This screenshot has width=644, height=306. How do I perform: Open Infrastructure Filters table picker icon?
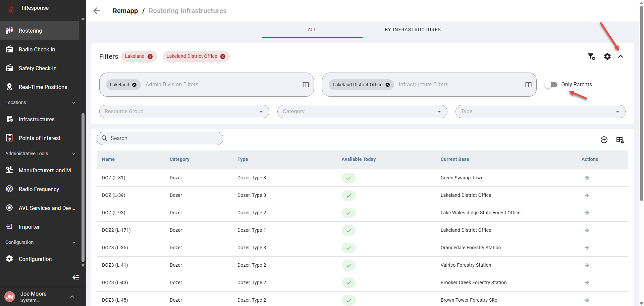click(528, 85)
